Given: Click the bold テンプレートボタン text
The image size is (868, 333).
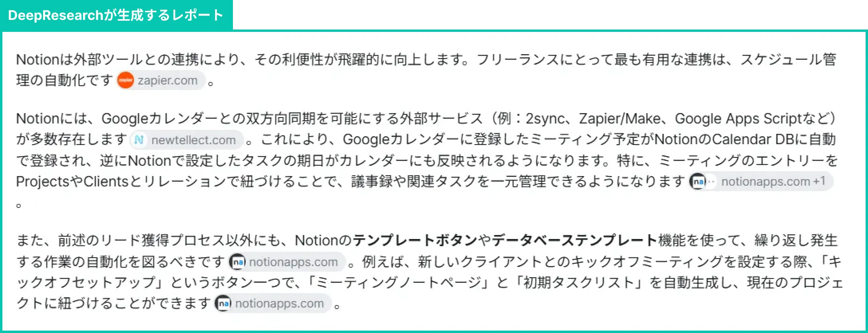Looking at the screenshot, I should click(415, 240).
